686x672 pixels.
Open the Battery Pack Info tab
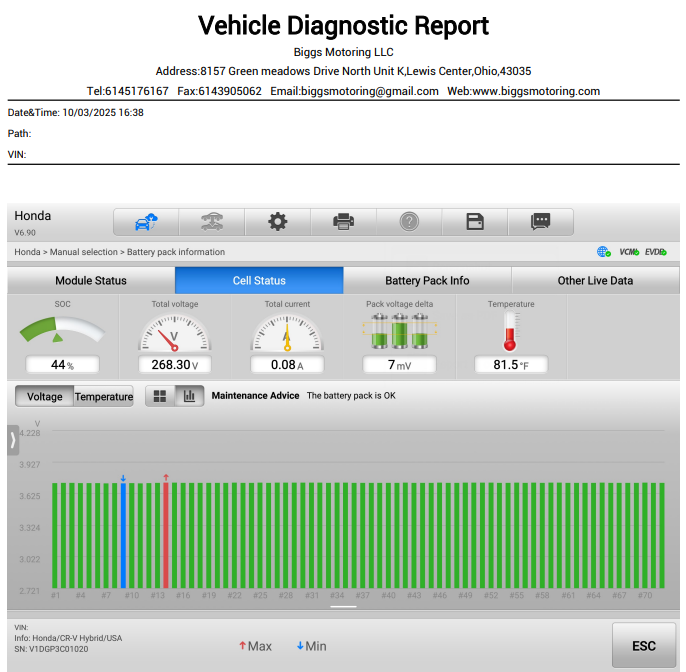coord(427,280)
